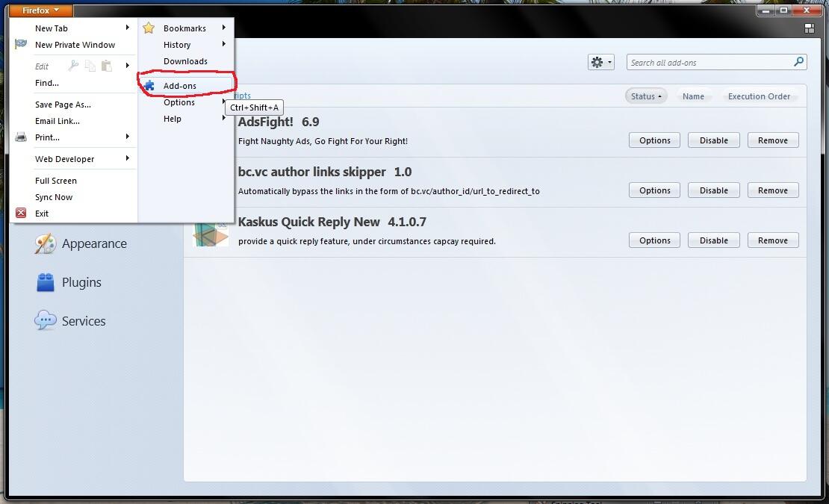Expand the Web Developer submenu arrow
The width and height of the screenshot is (829, 504).
[x=128, y=158]
